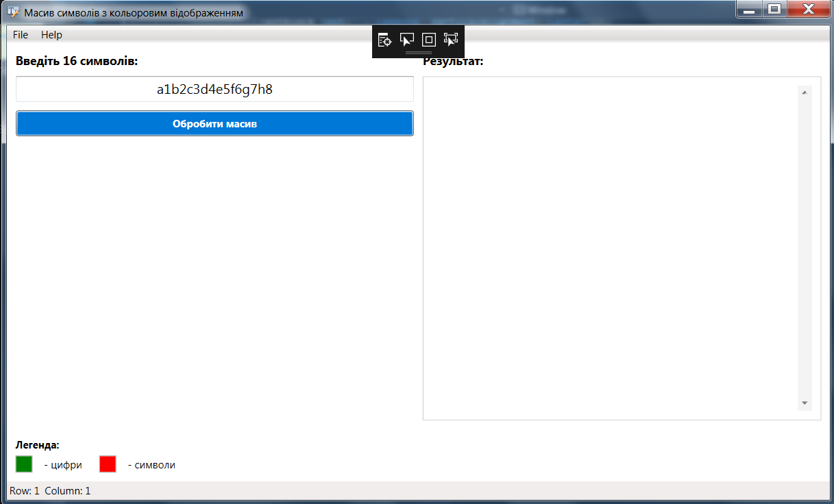The width and height of the screenshot is (834, 504).
Task: Activate the Select Element debug tool
Action: pos(407,40)
